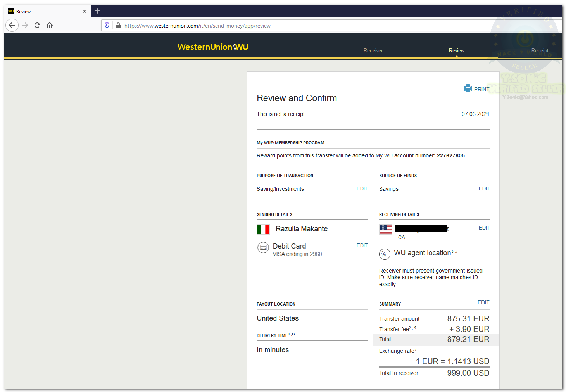The height and width of the screenshot is (392, 566).
Task: Edit the purpose of transaction
Action: pos(362,188)
